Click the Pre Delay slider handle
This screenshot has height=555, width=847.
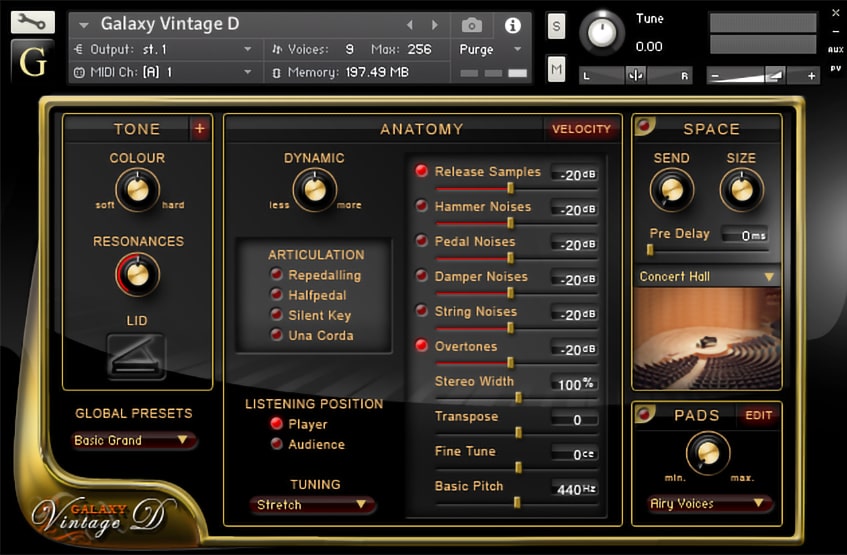[x=650, y=250]
